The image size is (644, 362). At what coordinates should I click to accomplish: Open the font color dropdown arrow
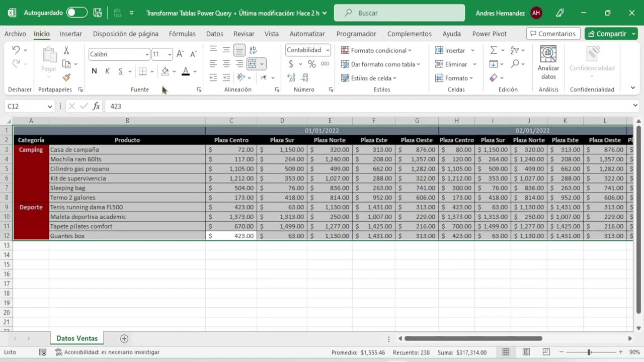[195, 71]
